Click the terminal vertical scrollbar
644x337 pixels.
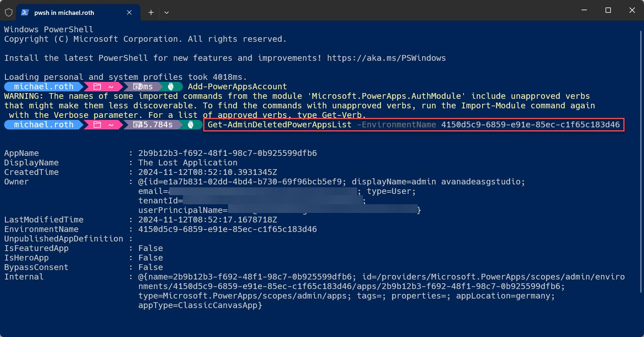tap(640, 161)
